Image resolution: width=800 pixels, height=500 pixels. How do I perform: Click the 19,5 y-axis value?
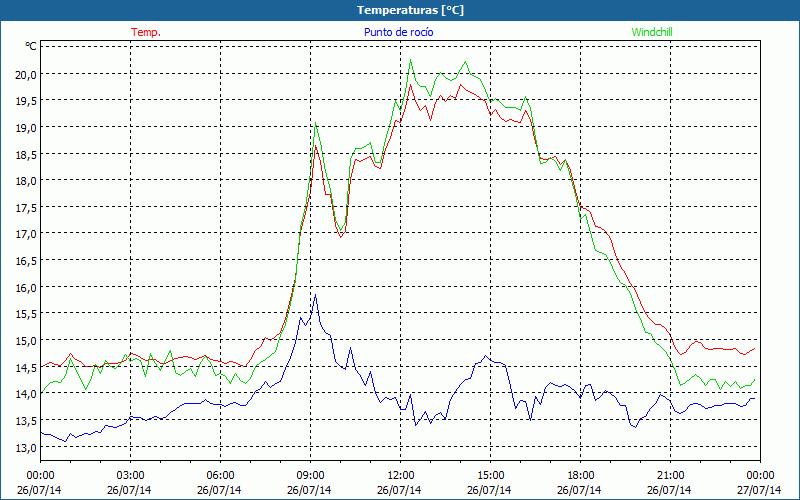[x=26, y=101]
